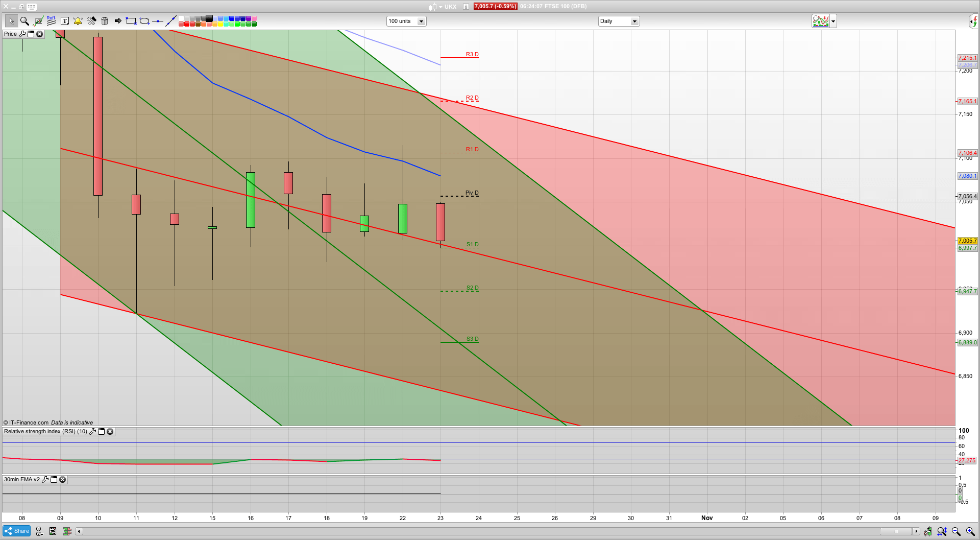
Task: Click the blue Share button
Action: pyautogui.click(x=16, y=531)
